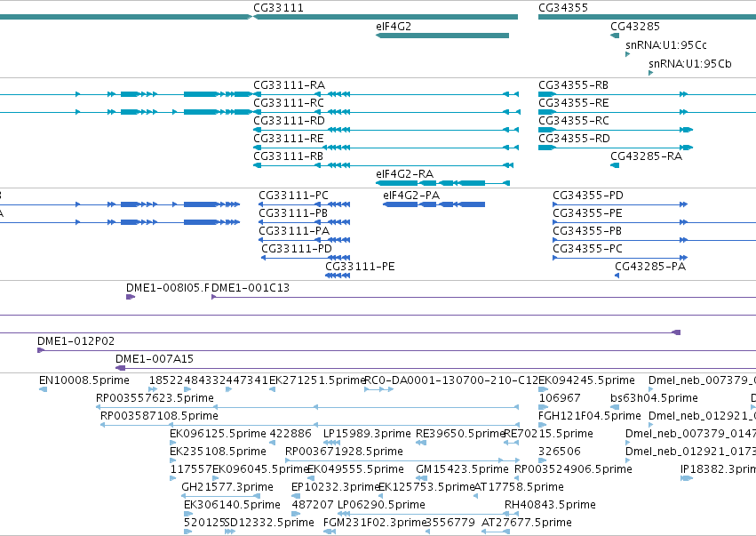Click EST EK235108.5prime
This screenshot has height=536, width=756.
click(x=172, y=460)
